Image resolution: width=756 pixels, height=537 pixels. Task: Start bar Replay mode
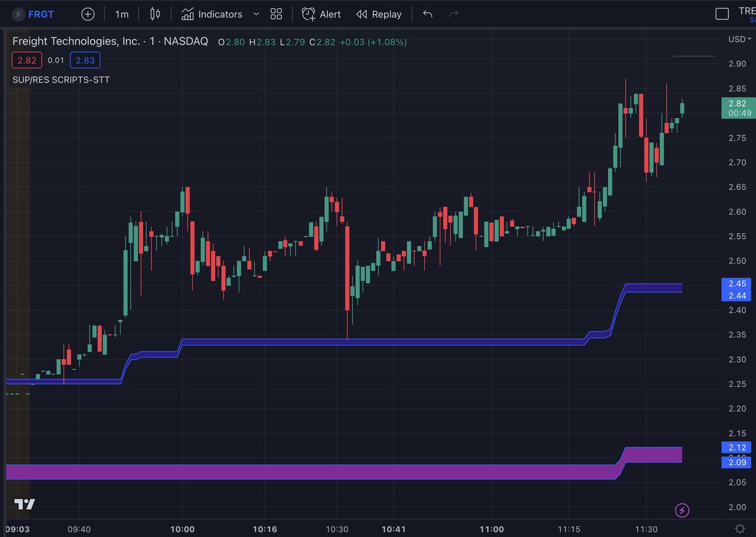coord(379,14)
